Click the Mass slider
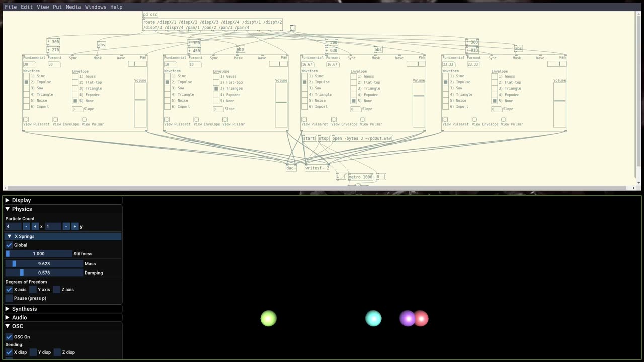This screenshot has height=362, width=644. click(x=44, y=263)
